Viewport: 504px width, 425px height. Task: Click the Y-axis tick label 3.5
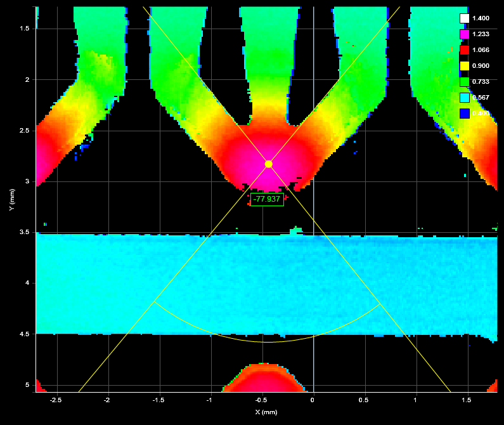pyautogui.click(x=25, y=232)
